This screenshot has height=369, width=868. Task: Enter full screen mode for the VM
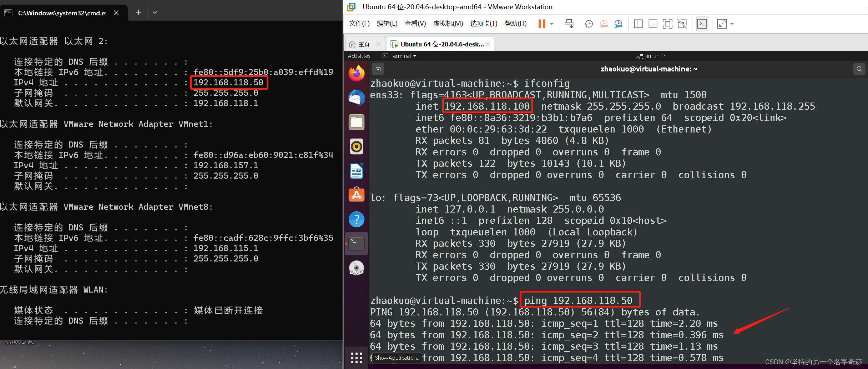pos(667,24)
